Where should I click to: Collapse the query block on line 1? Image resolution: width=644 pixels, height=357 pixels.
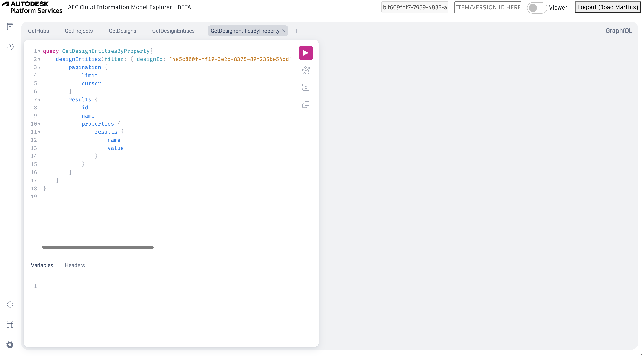click(x=39, y=51)
